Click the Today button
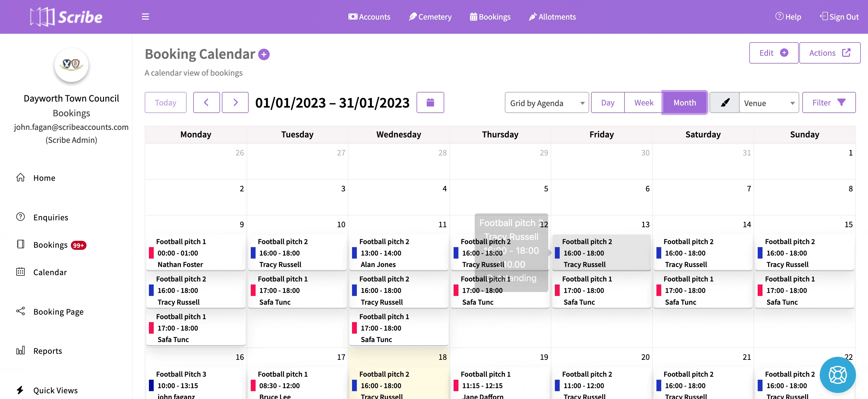Screen dimensions: 868x399 pyautogui.click(x=165, y=102)
